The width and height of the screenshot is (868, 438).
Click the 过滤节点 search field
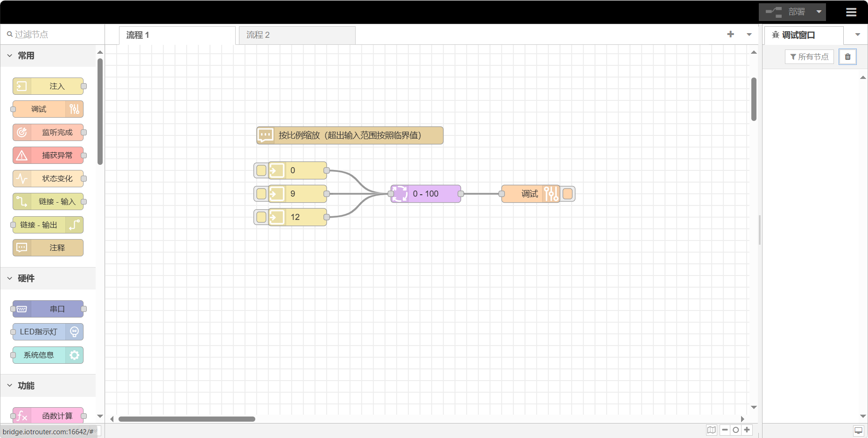click(54, 35)
